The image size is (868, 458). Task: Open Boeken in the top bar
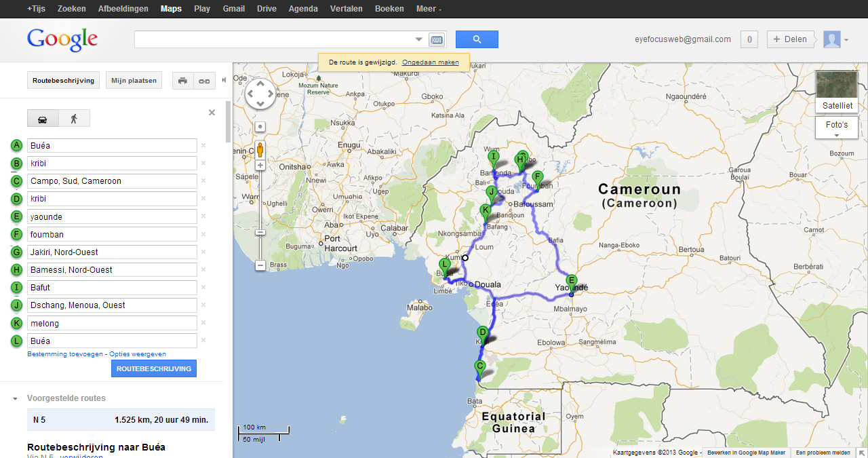pyautogui.click(x=389, y=9)
